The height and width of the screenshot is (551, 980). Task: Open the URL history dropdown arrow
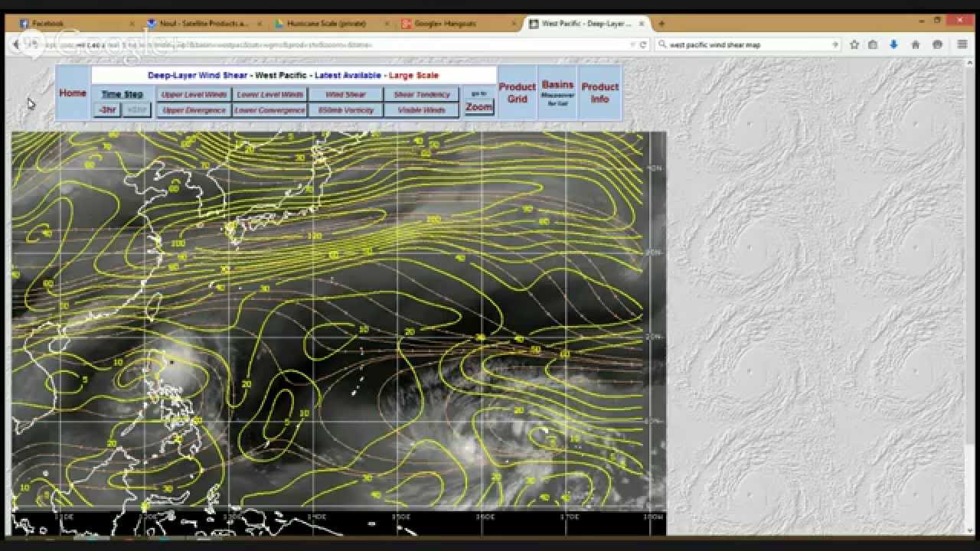point(632,45)
